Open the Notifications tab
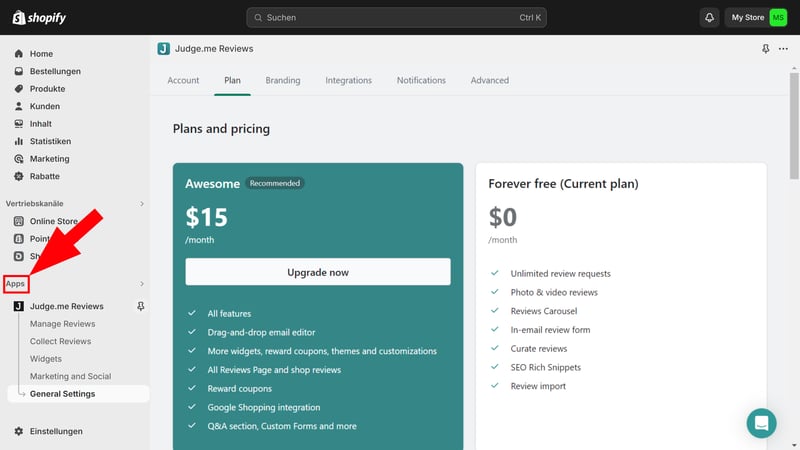 421,80
